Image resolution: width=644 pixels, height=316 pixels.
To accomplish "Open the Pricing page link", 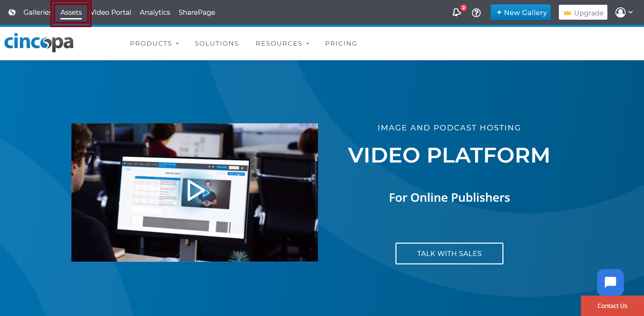I will tap(341, 44).
